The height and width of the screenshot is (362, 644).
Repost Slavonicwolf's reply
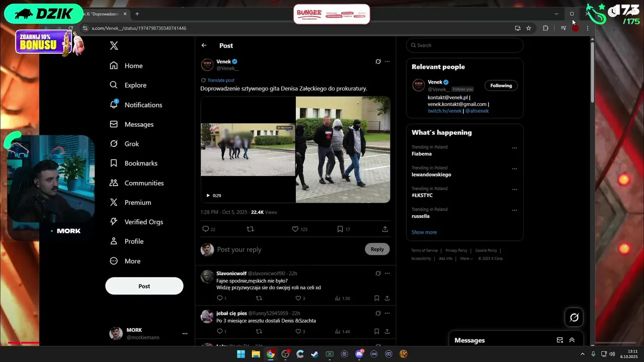[x=259, y=298]
